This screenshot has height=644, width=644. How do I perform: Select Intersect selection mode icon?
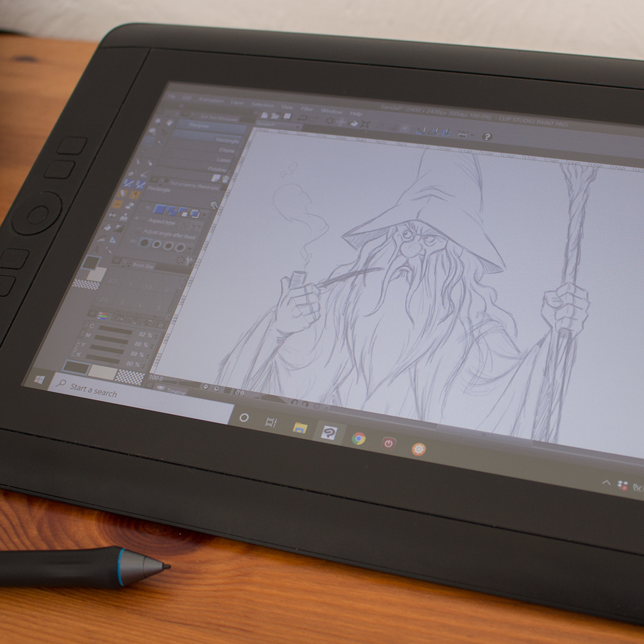coord(194,213)
